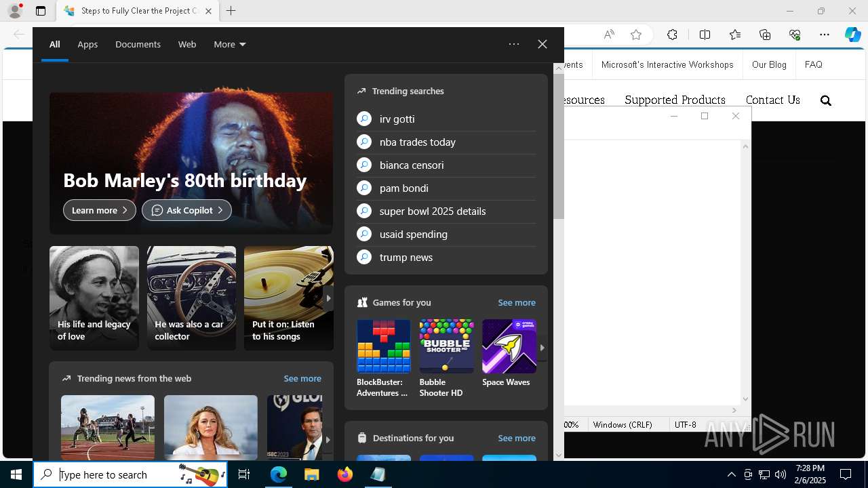Click the search panel vertical scrollbar
The height and width of the screenshot is (488, 868).
tap(559, 146)
